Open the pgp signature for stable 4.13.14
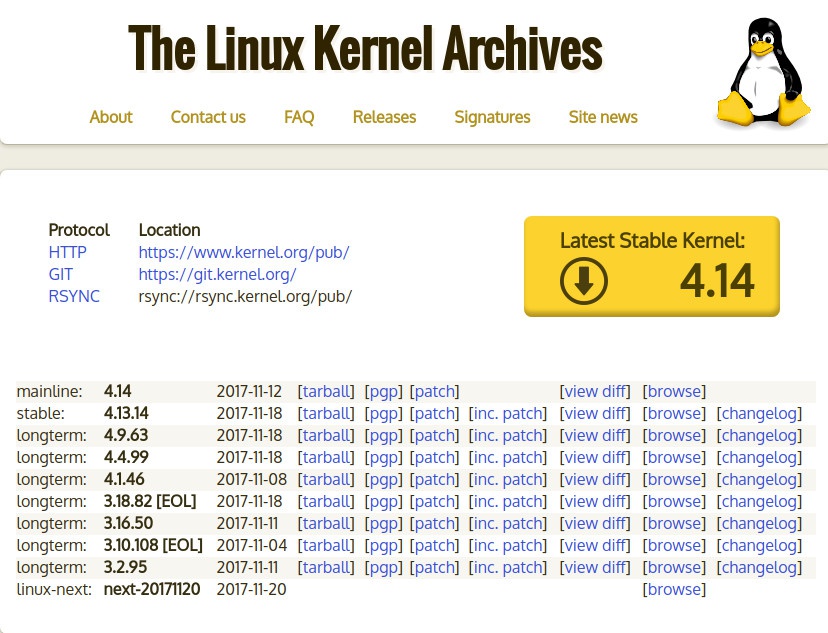Image resolution: width=828 pixels, height=633 pixels. point(383,413)
